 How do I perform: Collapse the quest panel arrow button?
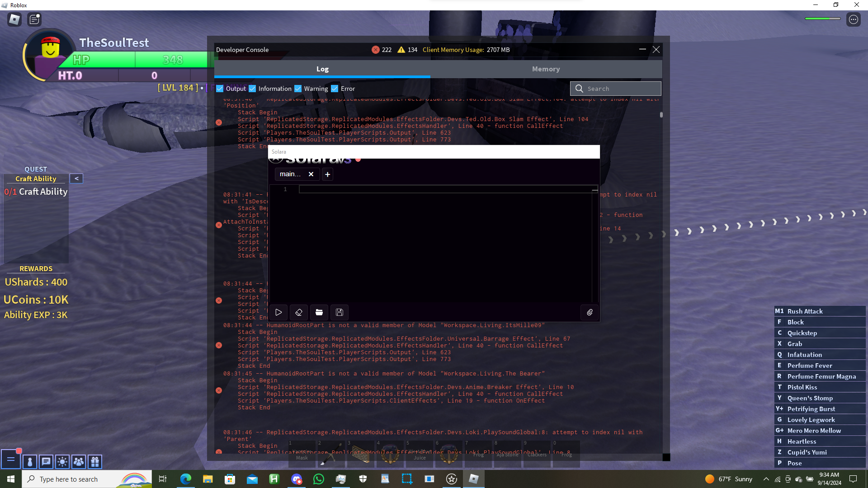[x=76, y=178]
